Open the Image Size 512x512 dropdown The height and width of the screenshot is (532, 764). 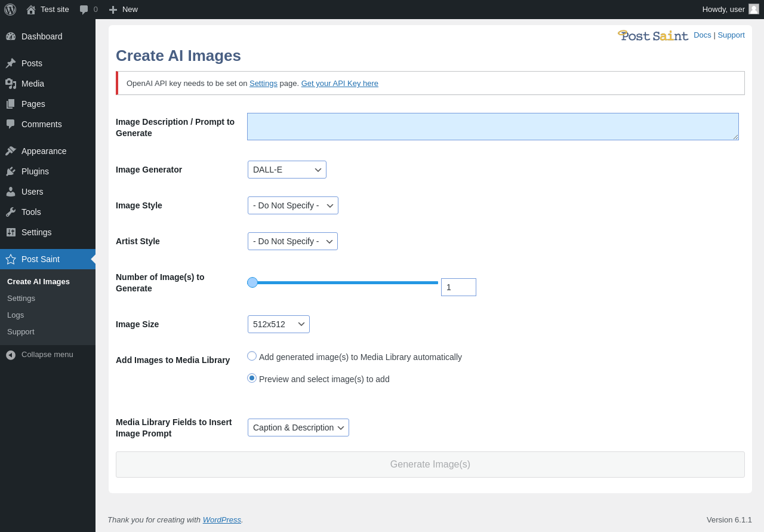pyautogui.click(x=279, y=324)
